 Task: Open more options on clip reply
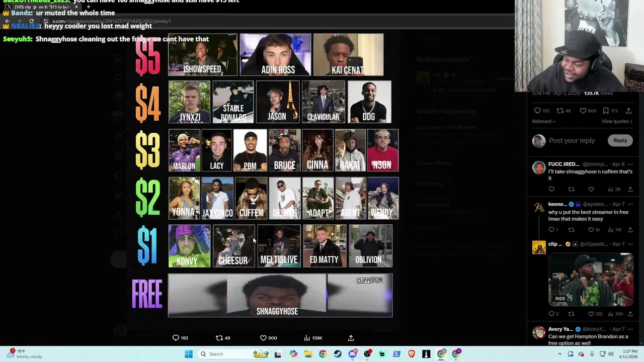(x=630, y=244)
